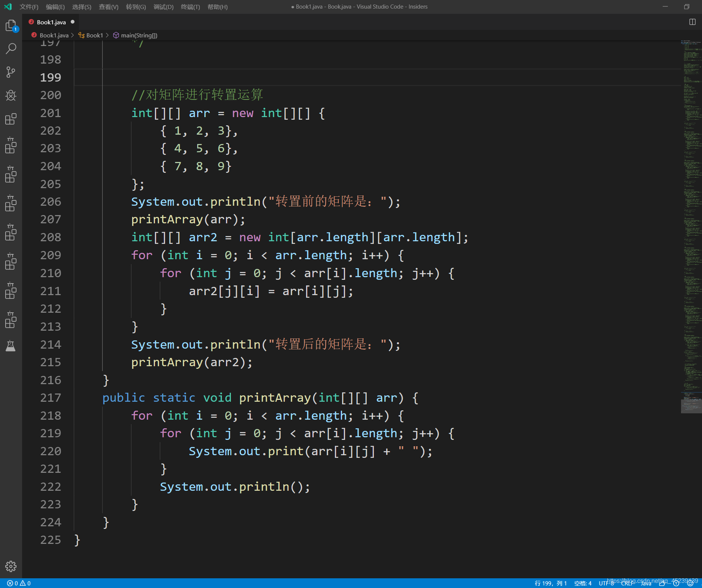Click printArray(arr2); call
Screen dimensions: 702x588
coord(192,362)
